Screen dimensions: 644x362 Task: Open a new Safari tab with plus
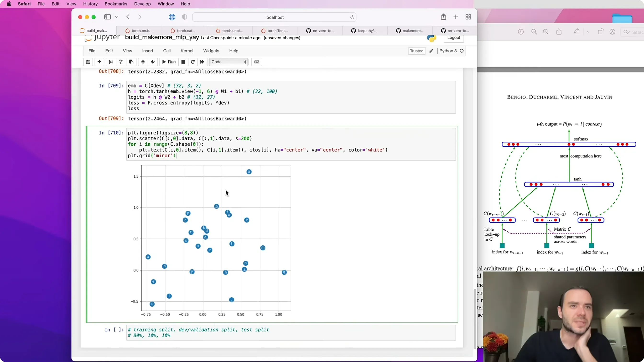(456, 17)
